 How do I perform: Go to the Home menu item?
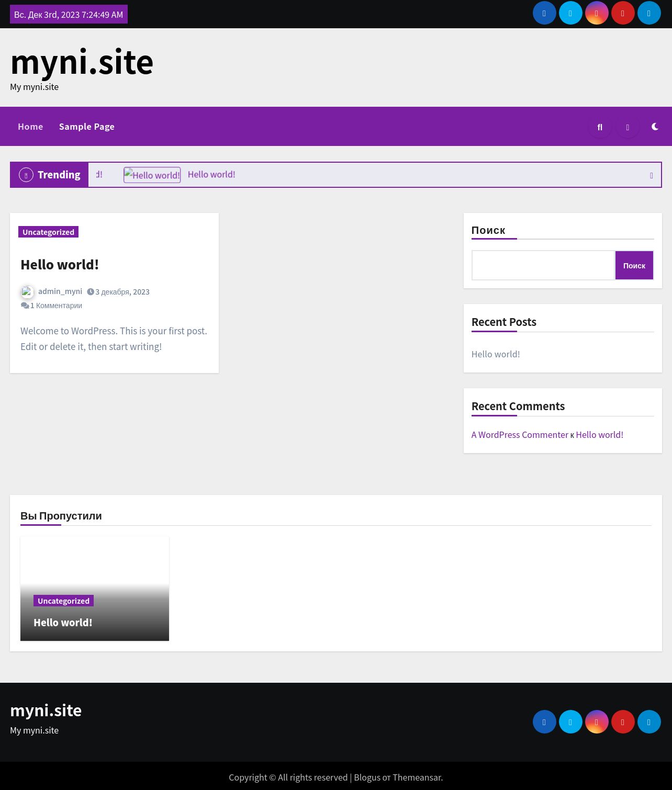(x=30, y=127)
